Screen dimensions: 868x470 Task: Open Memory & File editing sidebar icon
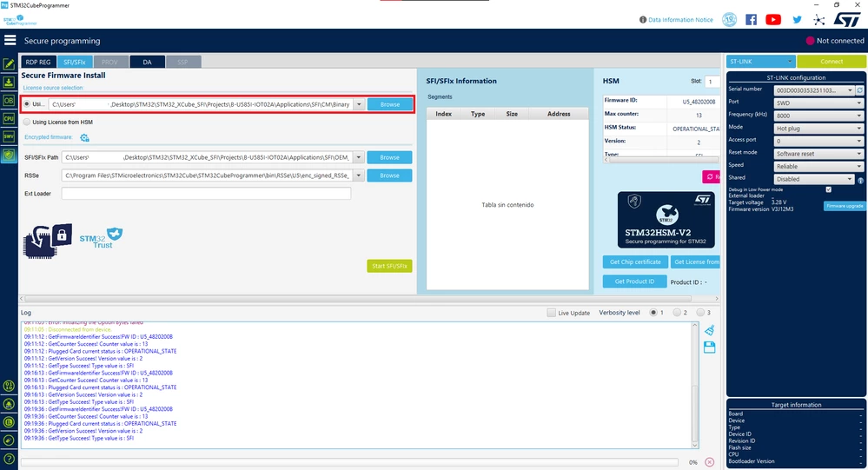click(x=9, y=64)
